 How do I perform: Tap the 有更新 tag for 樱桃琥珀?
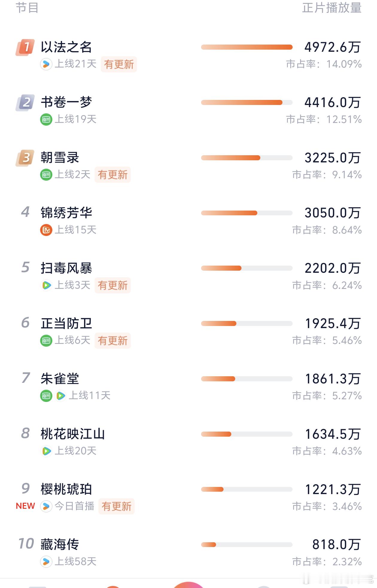coord(116,506)
